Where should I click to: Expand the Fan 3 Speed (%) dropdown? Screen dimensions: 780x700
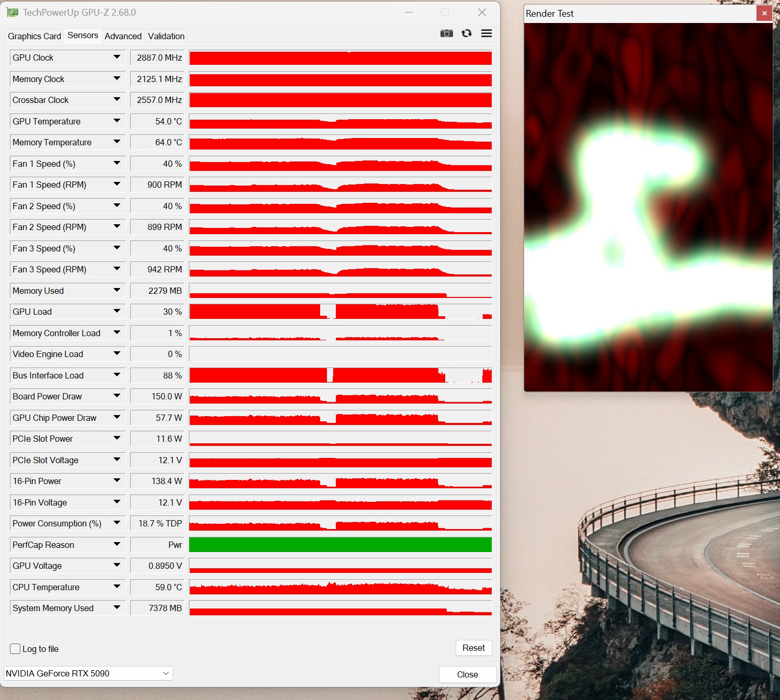pos(117,248)
